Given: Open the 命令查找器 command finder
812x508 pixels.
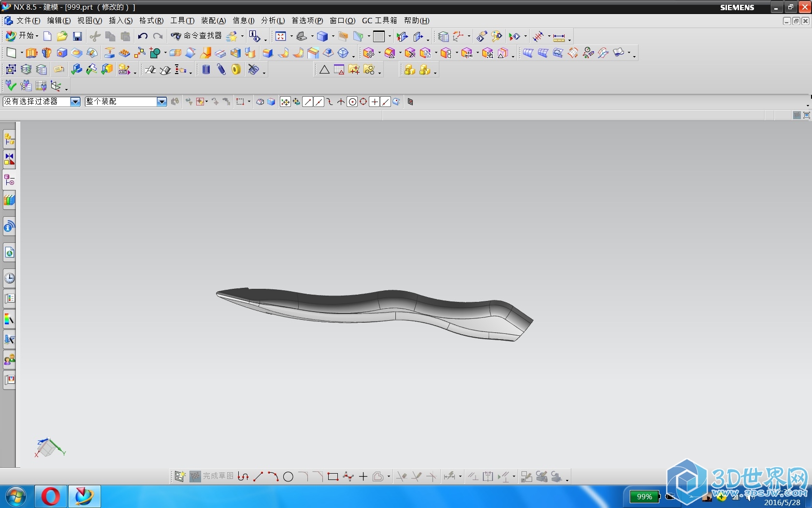Looking at the screenshot, I should coord(197,36).
